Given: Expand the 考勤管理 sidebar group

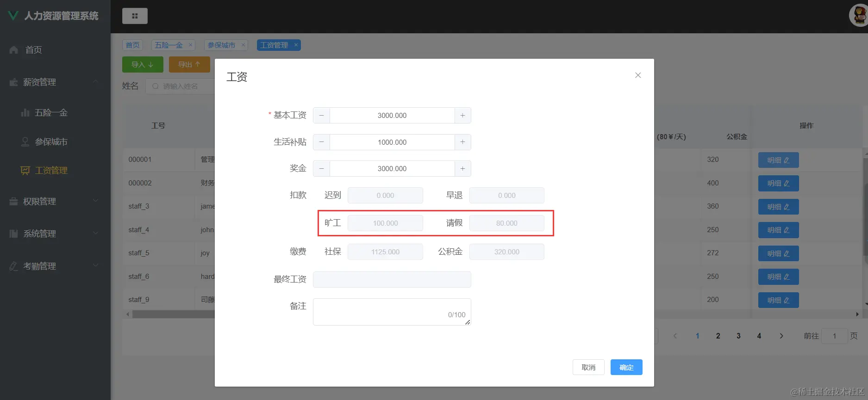Looking at the screenshot, I should tap(55, 266).
